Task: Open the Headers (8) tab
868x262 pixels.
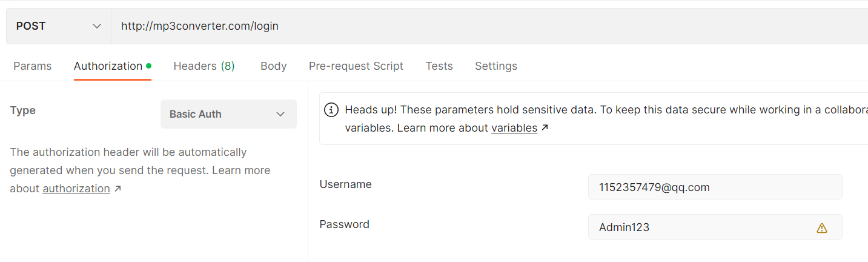Action: coord(204,66)
